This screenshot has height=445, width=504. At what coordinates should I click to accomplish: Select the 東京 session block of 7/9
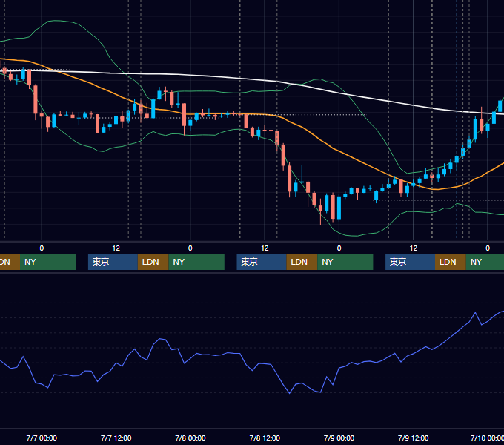click(410, 262)
